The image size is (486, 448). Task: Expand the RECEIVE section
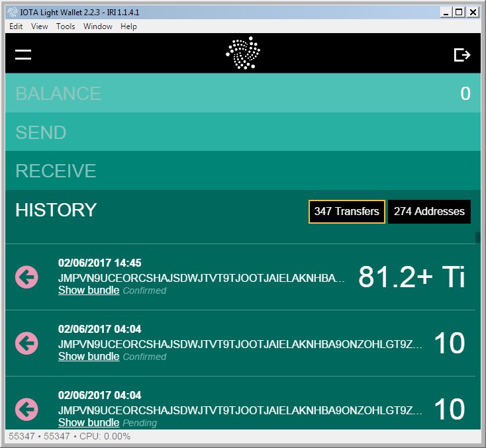243,171
